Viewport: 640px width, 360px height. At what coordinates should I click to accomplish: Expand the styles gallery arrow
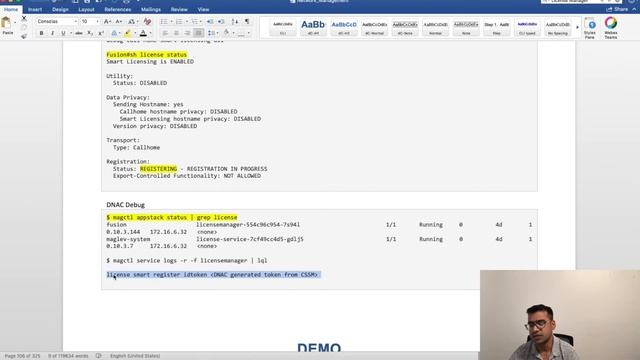(577, 27)
